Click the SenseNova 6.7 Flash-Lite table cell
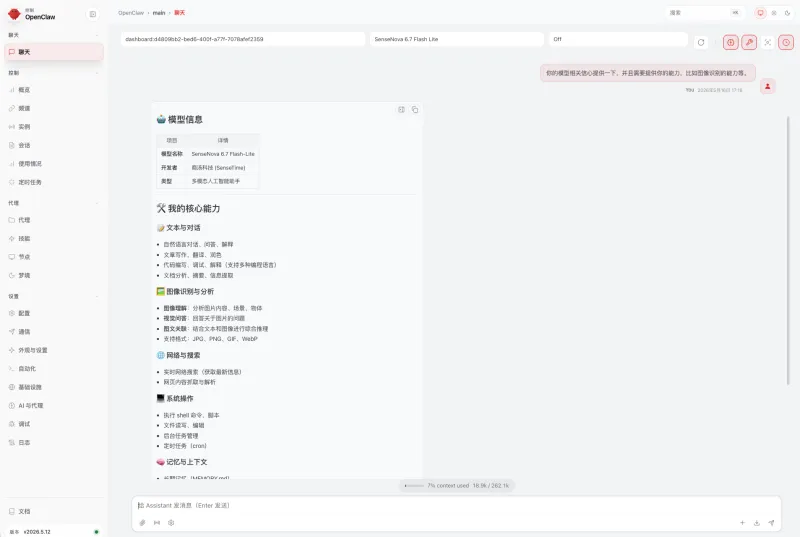 [223, 154]
